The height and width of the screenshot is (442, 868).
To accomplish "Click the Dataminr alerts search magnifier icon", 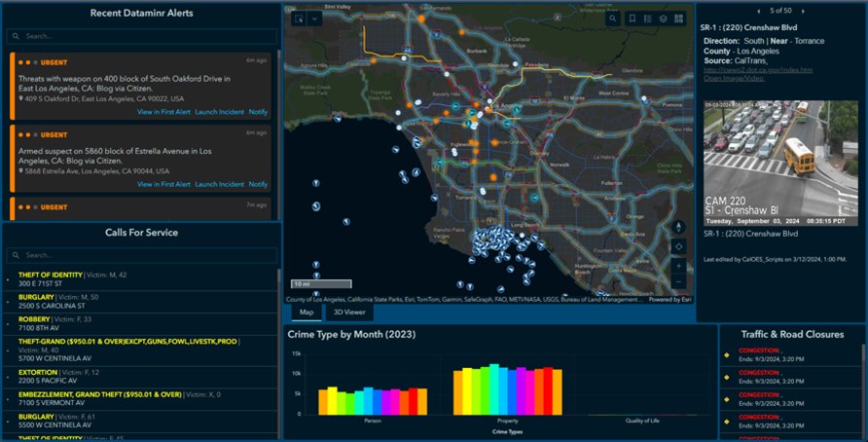I will [x=16, y=36].
